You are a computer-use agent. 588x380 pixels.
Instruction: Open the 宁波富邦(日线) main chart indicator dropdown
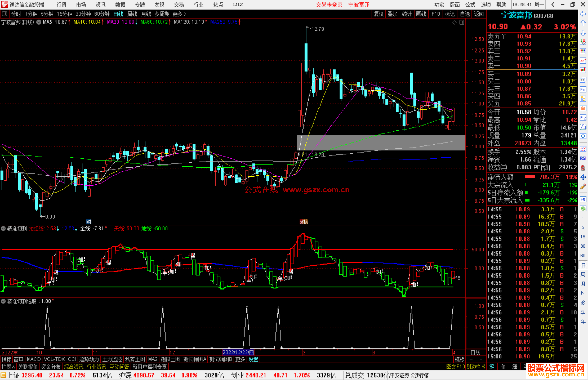39,22
